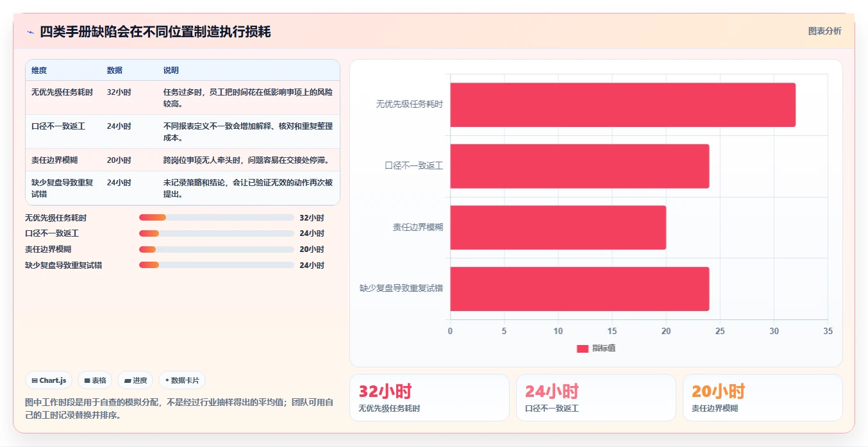Click the footnote starting 图中工作时段
The image size is (868, 447).
(179, 409)
